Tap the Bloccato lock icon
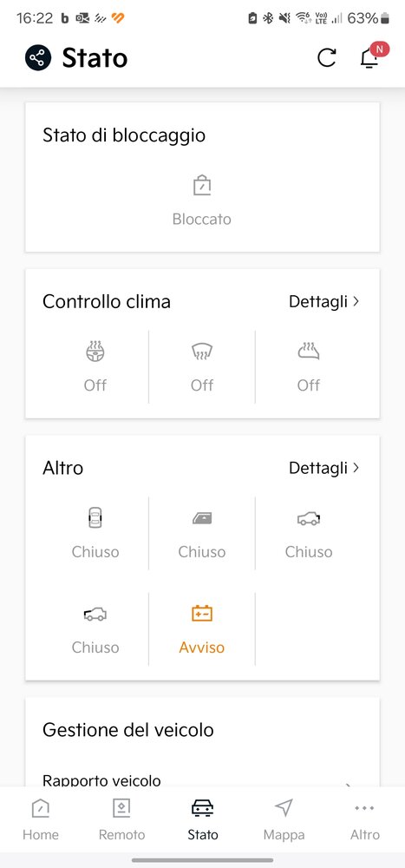 (x=202, y=185)
